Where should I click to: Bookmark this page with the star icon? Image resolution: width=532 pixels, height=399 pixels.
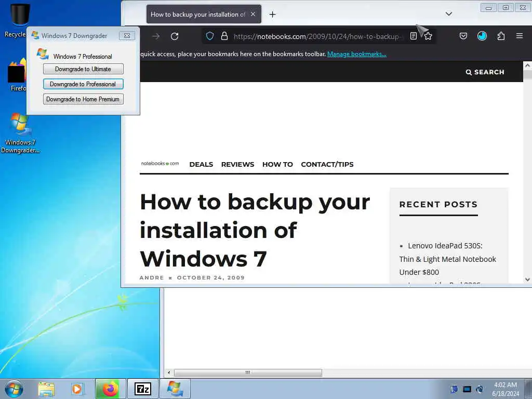[428, 36]
